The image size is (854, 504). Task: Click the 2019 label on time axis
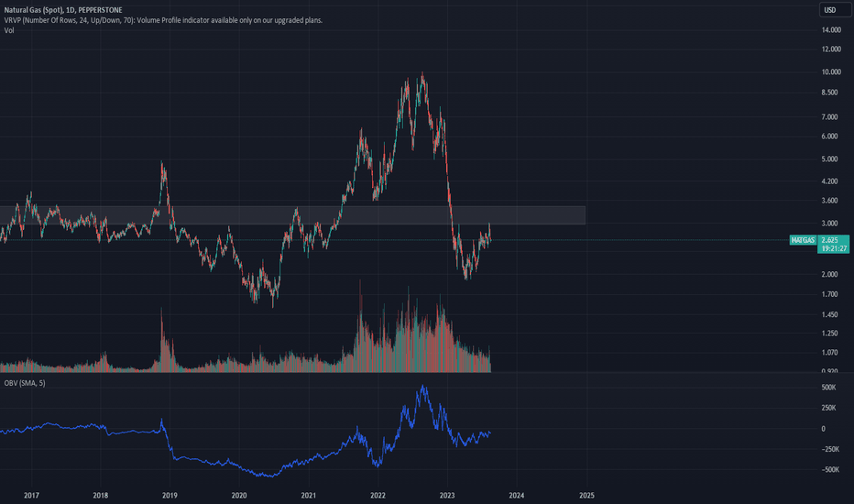[170, 495]
